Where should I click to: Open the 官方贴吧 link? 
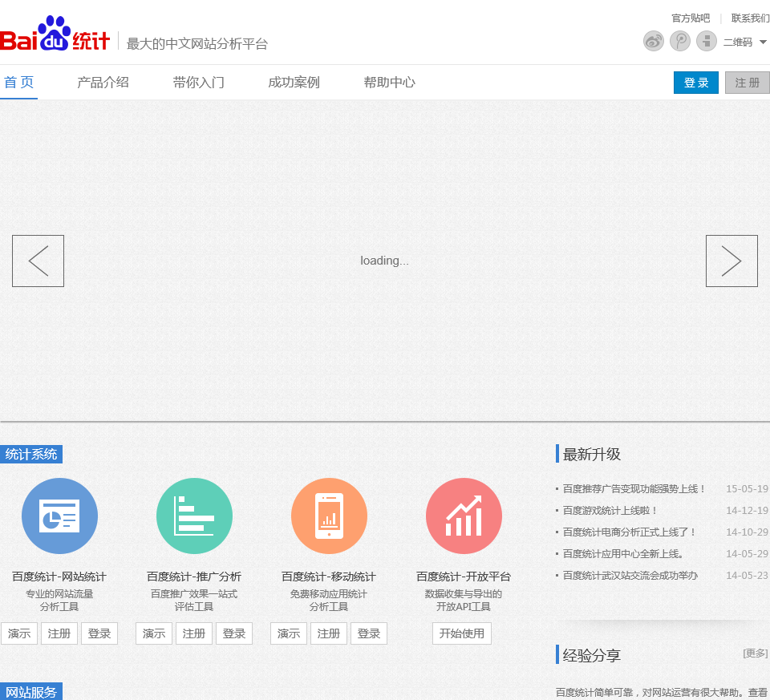point(691,18)
